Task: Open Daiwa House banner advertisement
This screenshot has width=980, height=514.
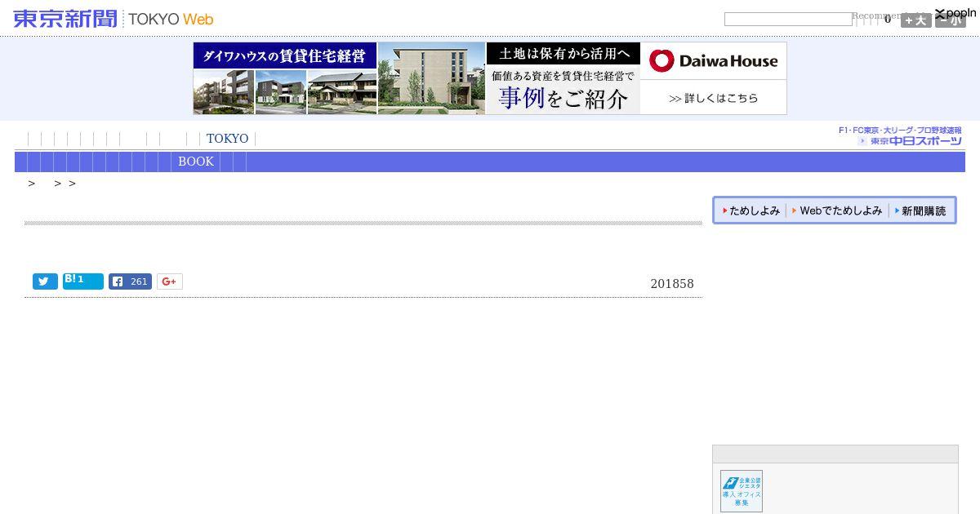Action: click(x=490, y=78)
